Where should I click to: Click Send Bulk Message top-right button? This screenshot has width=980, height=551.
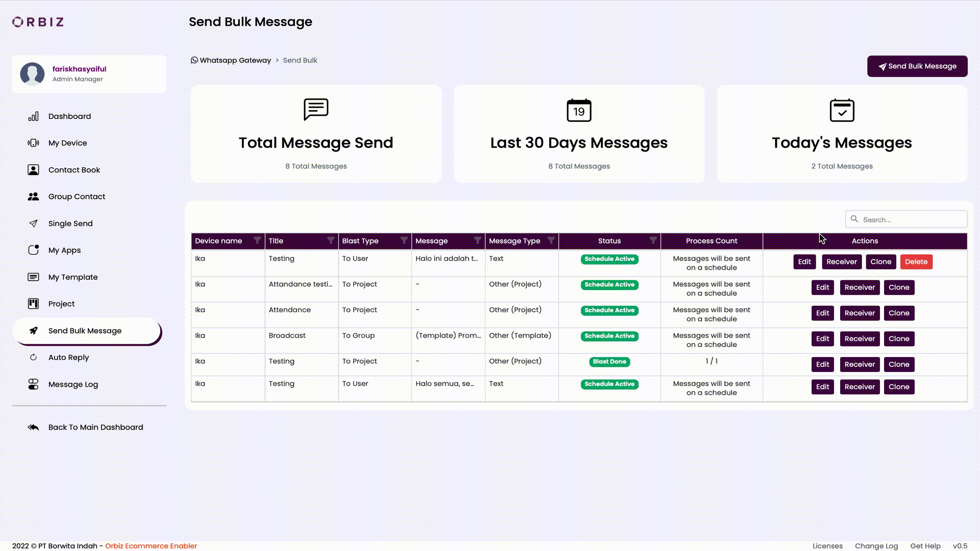[917, 66]
